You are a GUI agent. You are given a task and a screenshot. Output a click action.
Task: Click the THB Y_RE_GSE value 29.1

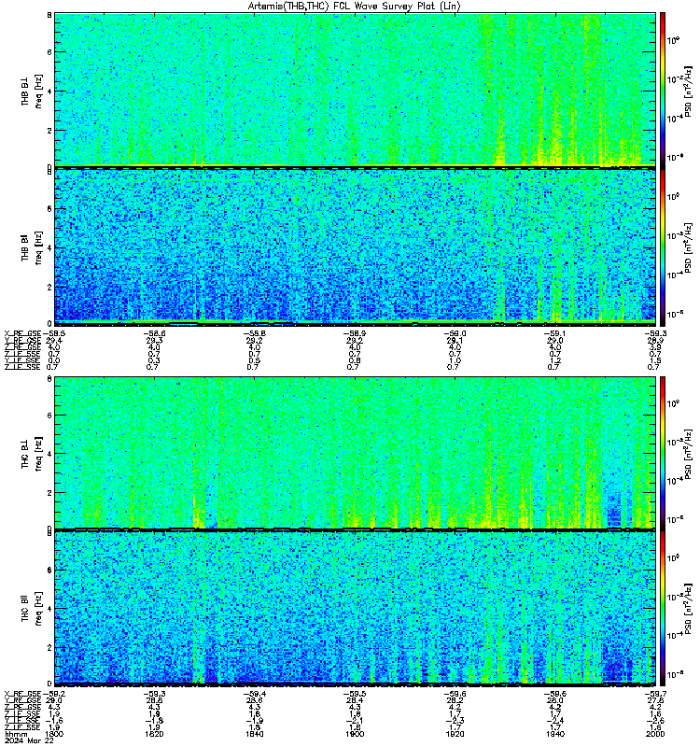(455, 341)
